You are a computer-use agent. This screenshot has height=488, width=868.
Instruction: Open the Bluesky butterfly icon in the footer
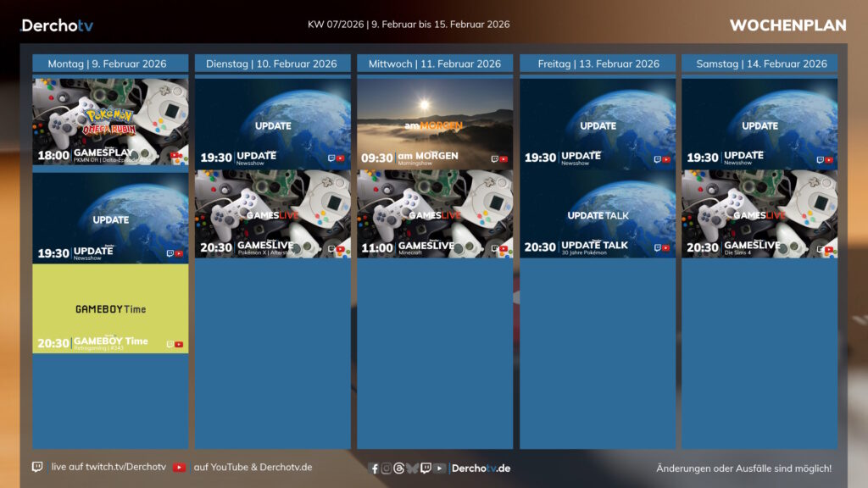(412, 469)
